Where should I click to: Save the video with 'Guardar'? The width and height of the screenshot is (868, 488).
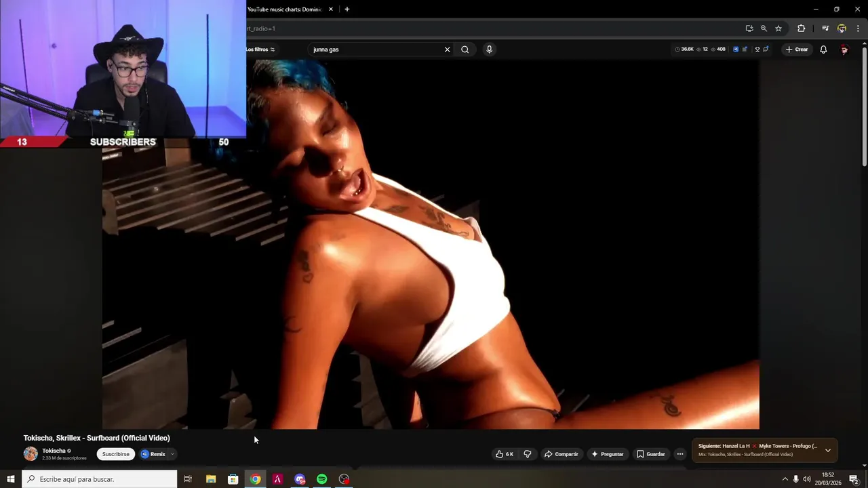click(651, 454)
